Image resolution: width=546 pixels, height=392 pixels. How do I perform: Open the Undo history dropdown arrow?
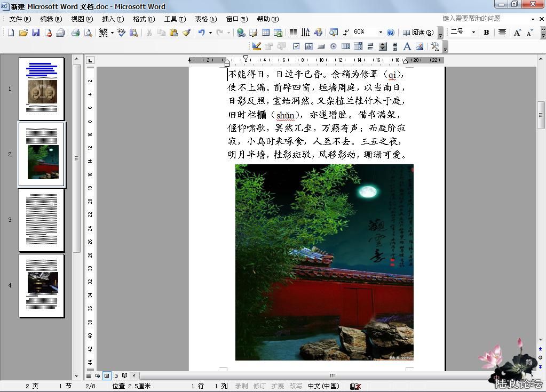click(210, 33)
